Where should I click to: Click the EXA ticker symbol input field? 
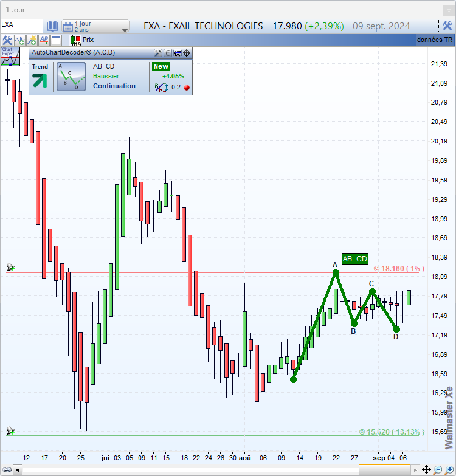(x=21, y=26)
